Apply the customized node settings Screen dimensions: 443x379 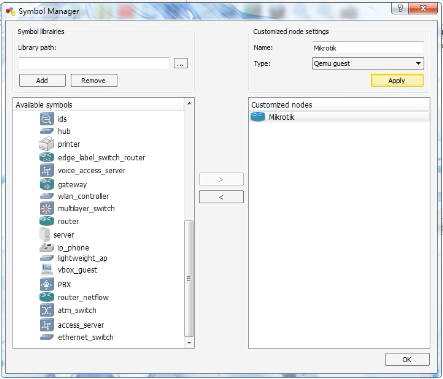click(x=397, y=80)
